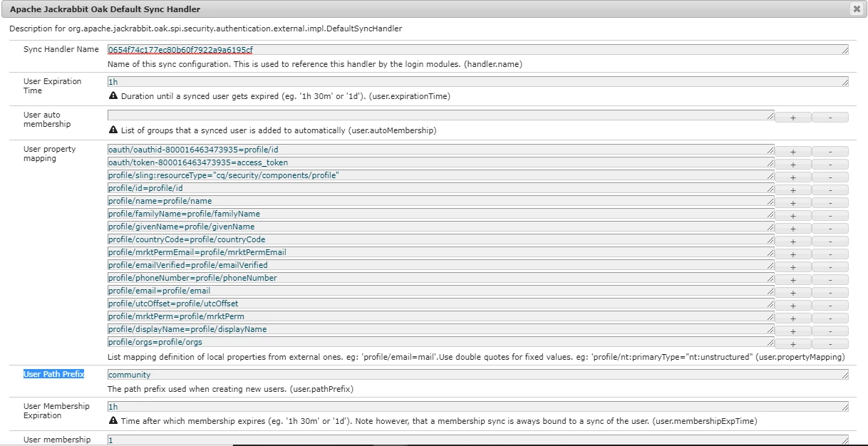This screenshot has height=446, width=868.
Task: Add a row after profile/displayName mapping
Action: [793, 331]
